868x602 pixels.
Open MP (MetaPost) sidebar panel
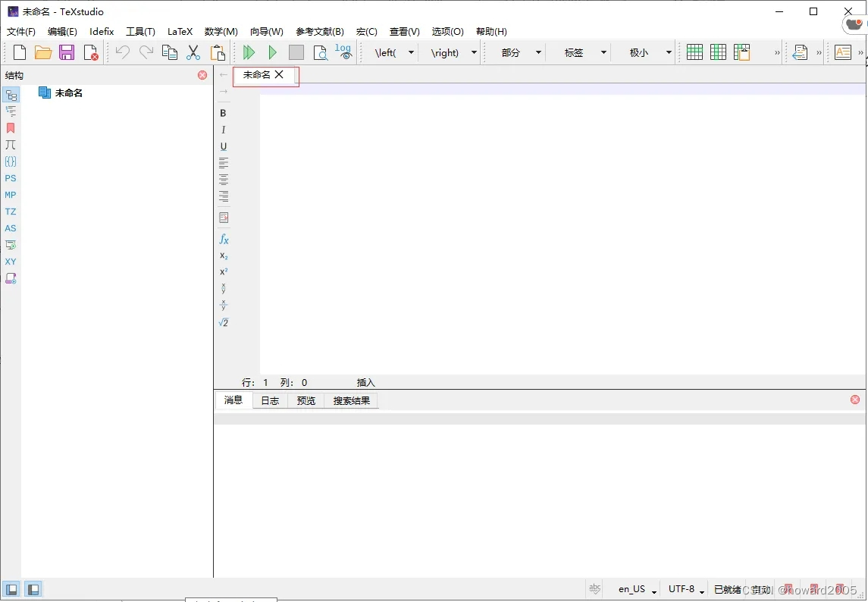tap(11, 195)
